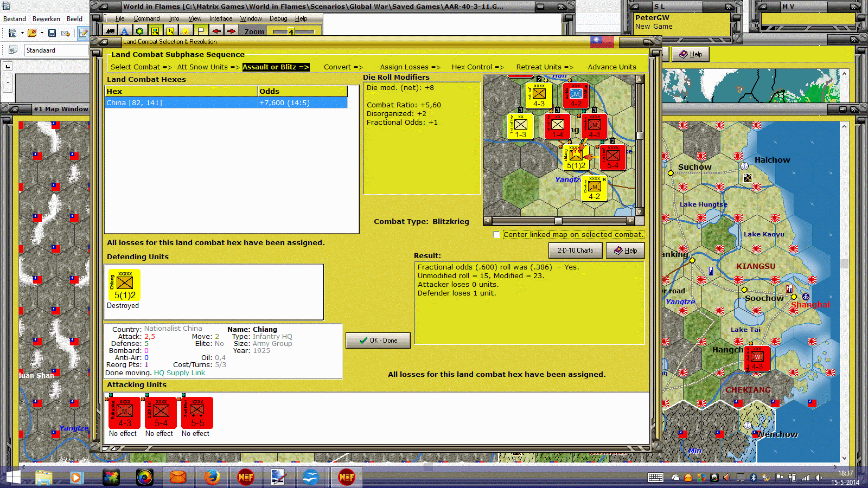Click the save disk icon in left window
Viewport: 868px width, 488px height.
(x=52, y=33)
